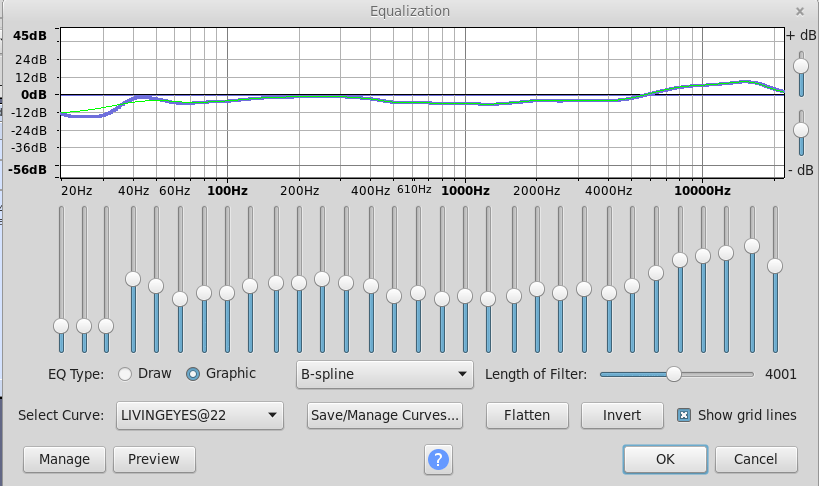Click the Length of Filter slider handle

(674, 374)
